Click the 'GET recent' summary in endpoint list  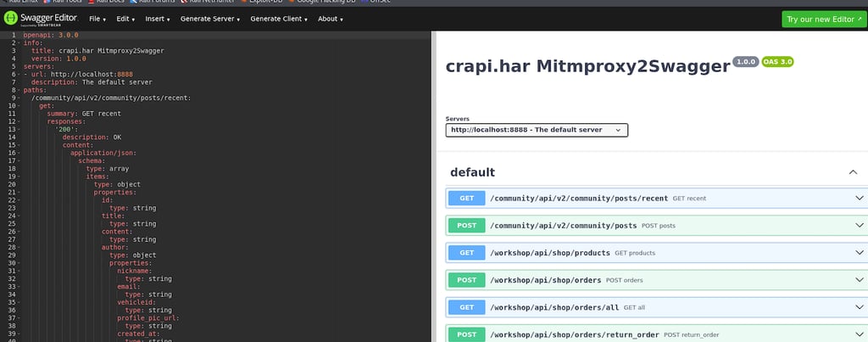click(689, 199)
